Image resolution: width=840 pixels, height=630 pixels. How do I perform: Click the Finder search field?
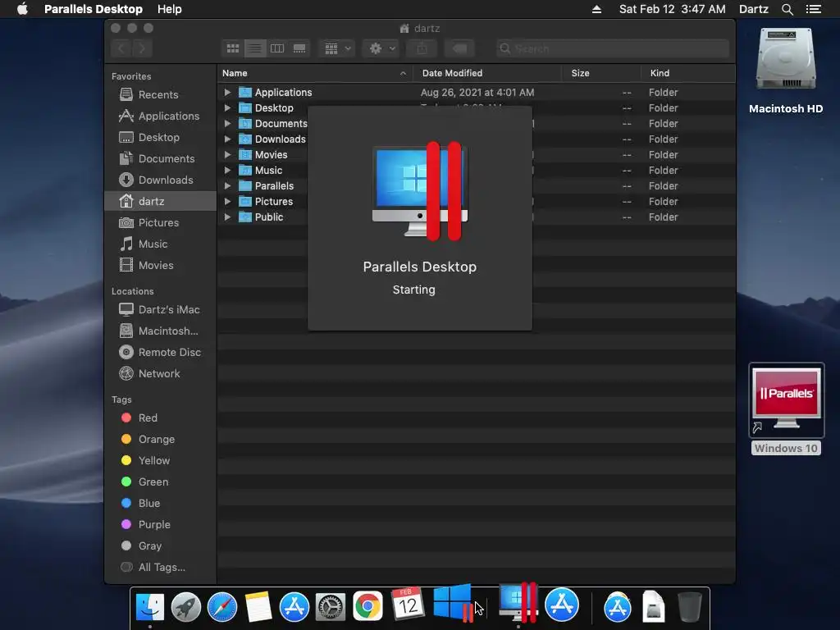tap(612, 48)
